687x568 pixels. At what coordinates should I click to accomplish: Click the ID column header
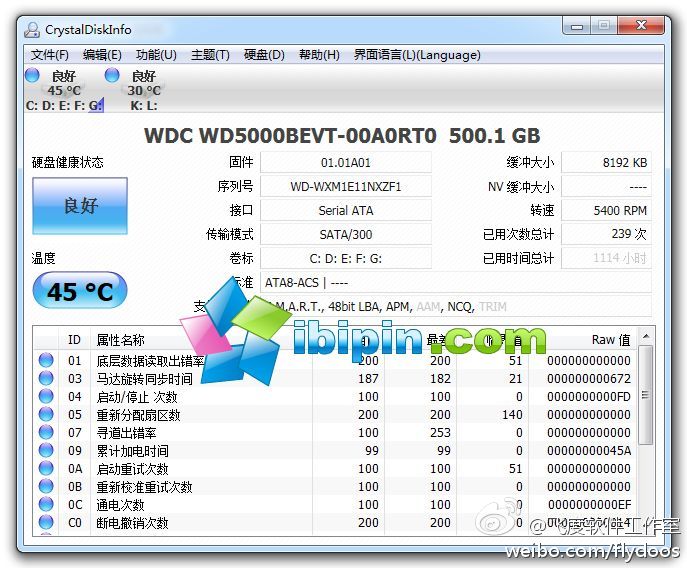pyautogui.click(x=74, y=340)
